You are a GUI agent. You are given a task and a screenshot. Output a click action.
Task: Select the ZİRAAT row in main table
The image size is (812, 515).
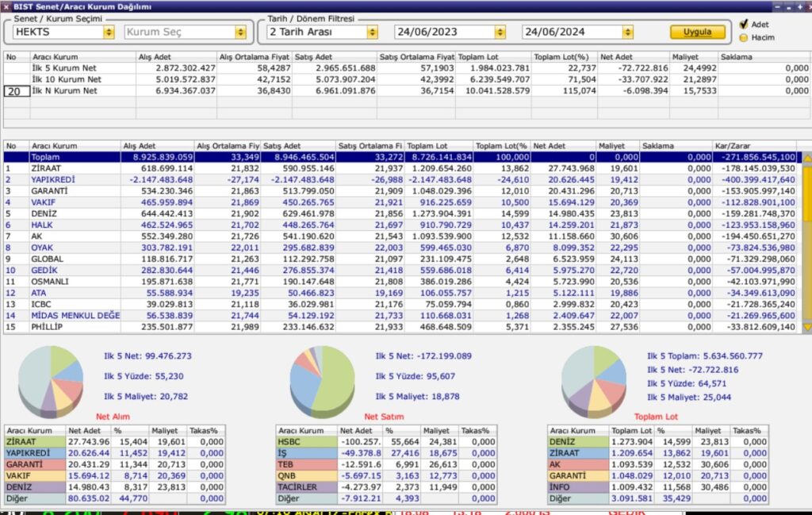[400, 168]
